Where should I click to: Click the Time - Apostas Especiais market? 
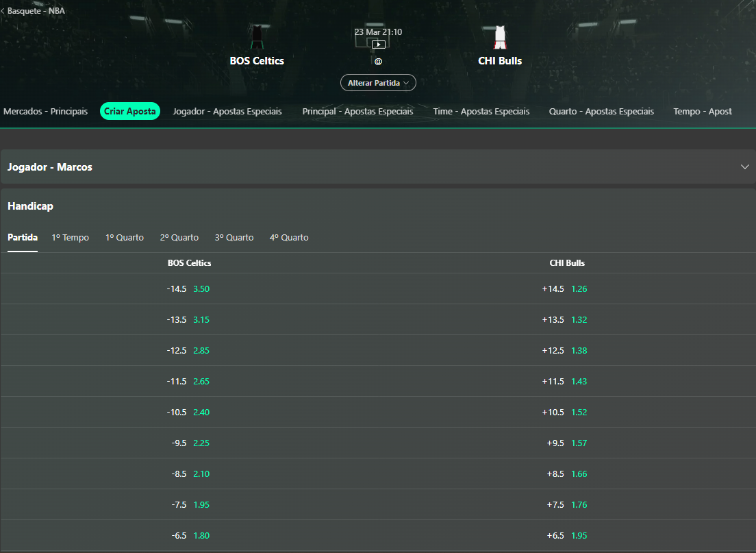click(x=481, y=111)
